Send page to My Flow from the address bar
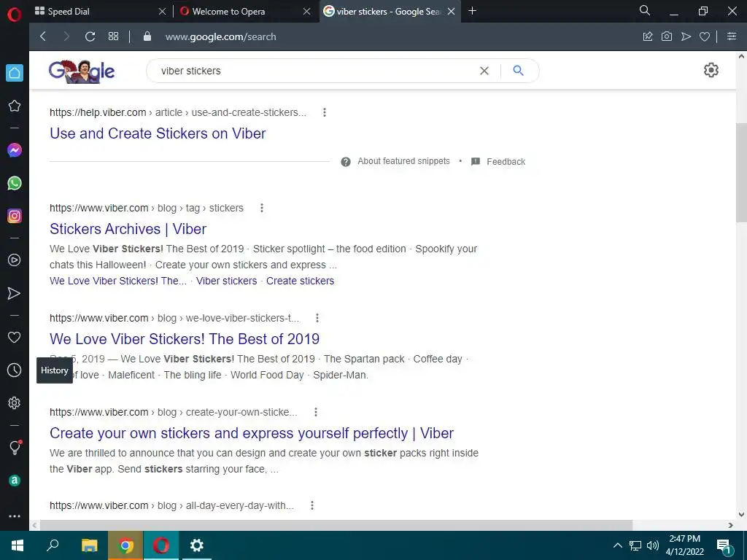 click(686, 36)
